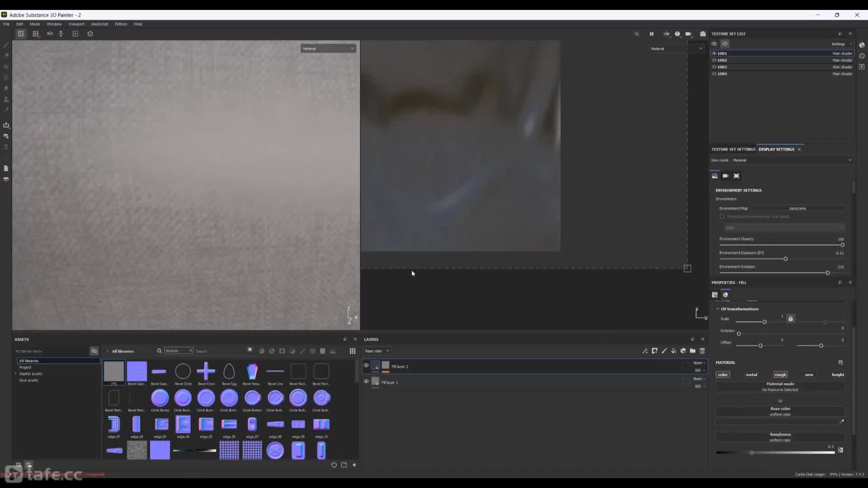The height and width of the screenshot is (488, 868).
Task: Open the Base color channel dropdown in Layers
Action: tap(377, 351)
